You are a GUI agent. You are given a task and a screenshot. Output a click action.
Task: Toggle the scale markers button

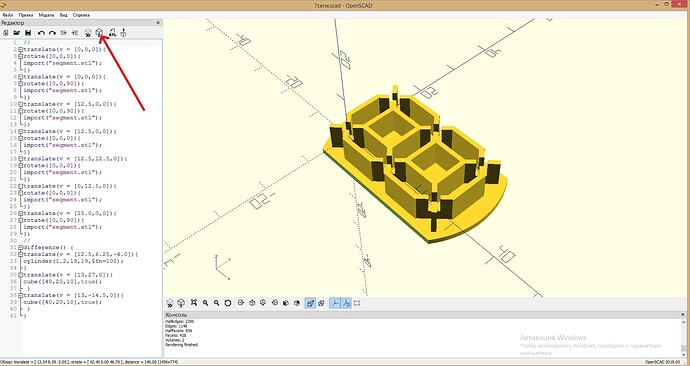tap(346, 303)
